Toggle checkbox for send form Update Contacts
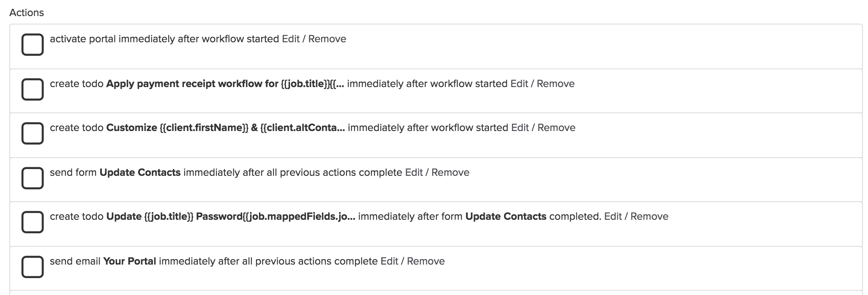Image resolution: width=868 pixels, height=295 pixels. click(x=33, y=178)
